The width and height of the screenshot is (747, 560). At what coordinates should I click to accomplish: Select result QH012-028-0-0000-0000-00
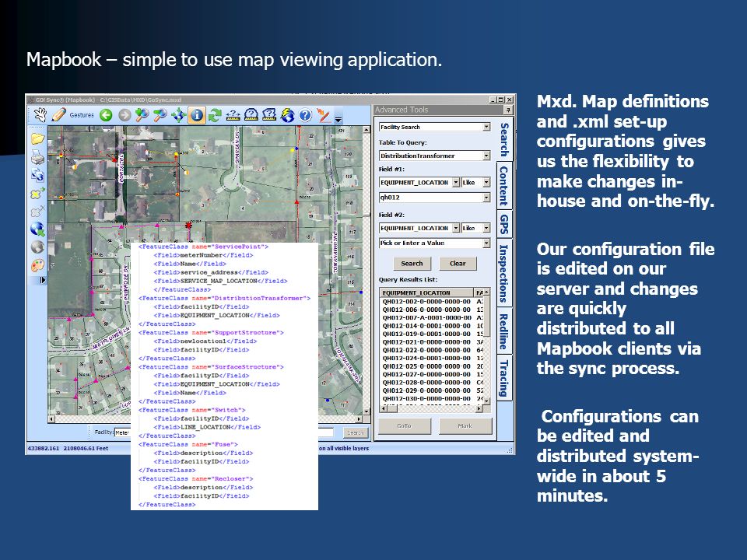(426, 383)
